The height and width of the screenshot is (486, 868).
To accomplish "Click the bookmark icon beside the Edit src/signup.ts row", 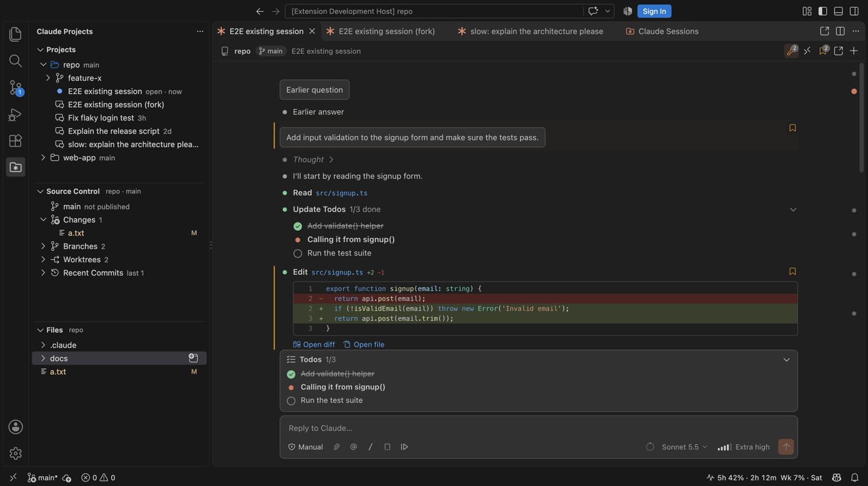I will click(x=793, y=272).
